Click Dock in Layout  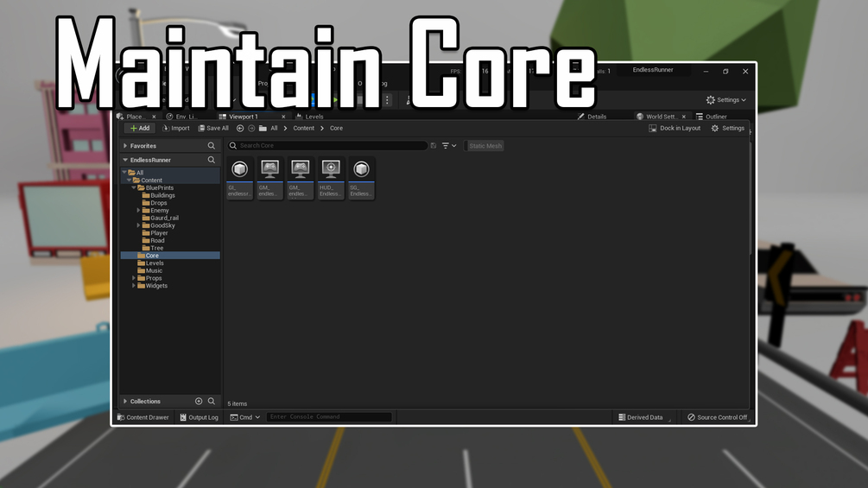tap(675, 129)
